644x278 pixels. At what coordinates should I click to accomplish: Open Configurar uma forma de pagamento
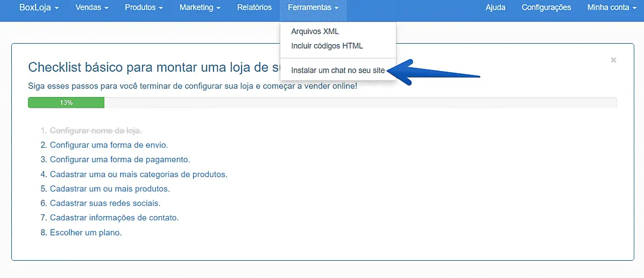point(119,159)
